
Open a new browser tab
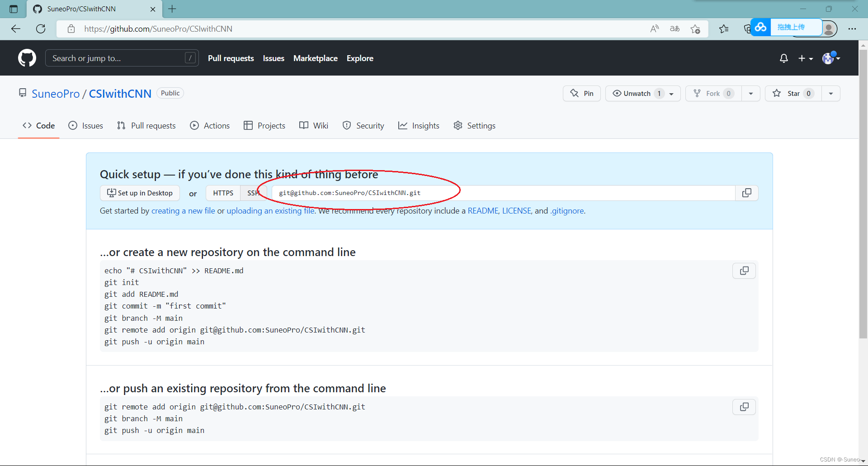coord(172,9)
